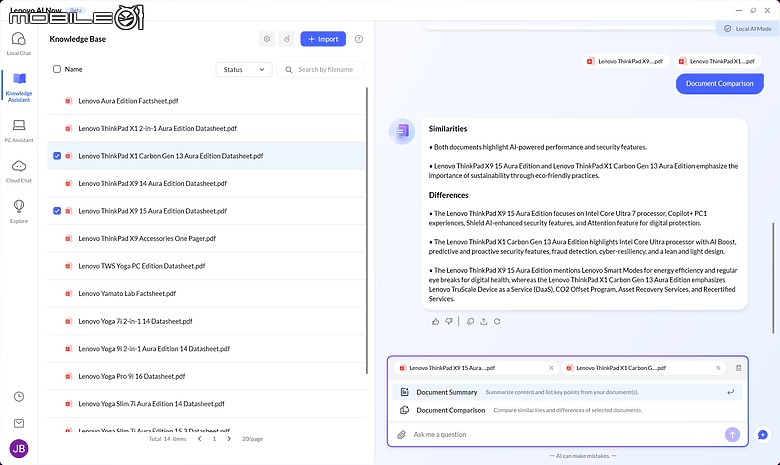Open the Status filter dropdown
780x465 pixels.
pyautogui.click(x=244, y=70)
